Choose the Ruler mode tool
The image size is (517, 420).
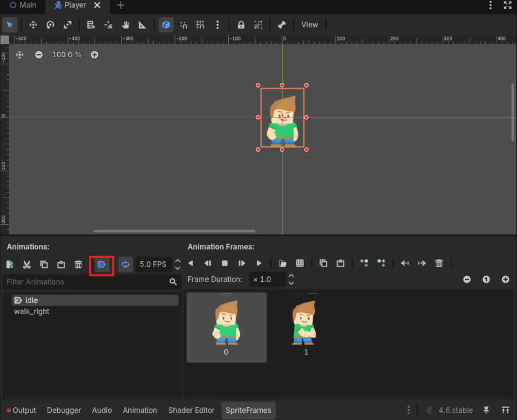coord(142,24)
